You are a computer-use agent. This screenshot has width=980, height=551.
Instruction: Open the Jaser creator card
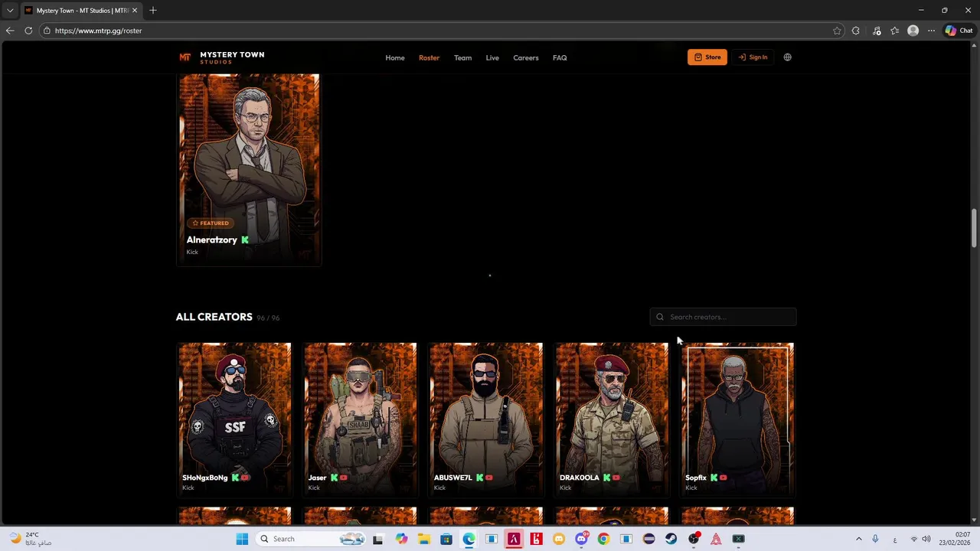pos(360,419)
